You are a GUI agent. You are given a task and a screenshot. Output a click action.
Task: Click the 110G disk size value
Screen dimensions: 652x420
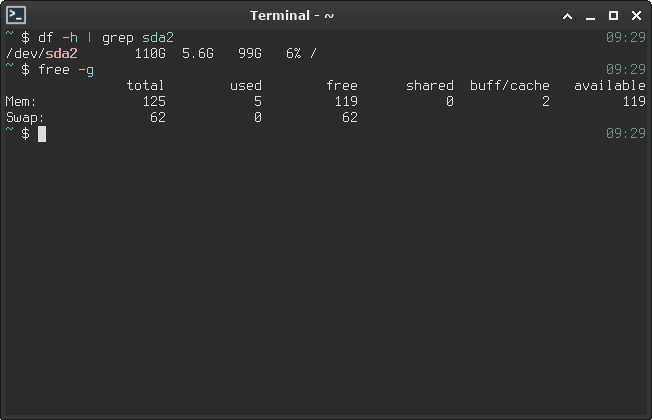(150, 53)
